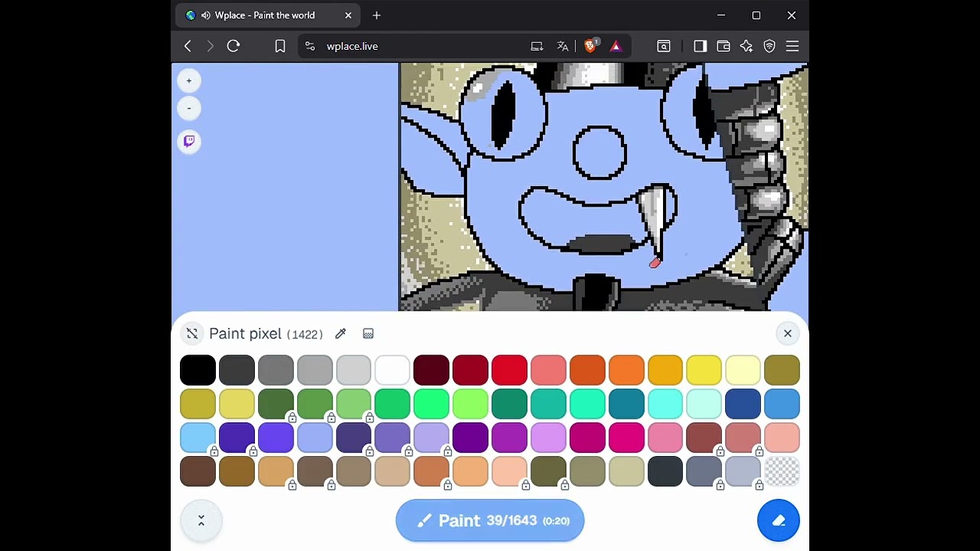The image size is (980, 551).
Task: Close the Wplace browser tab
Action: point(348,15)
